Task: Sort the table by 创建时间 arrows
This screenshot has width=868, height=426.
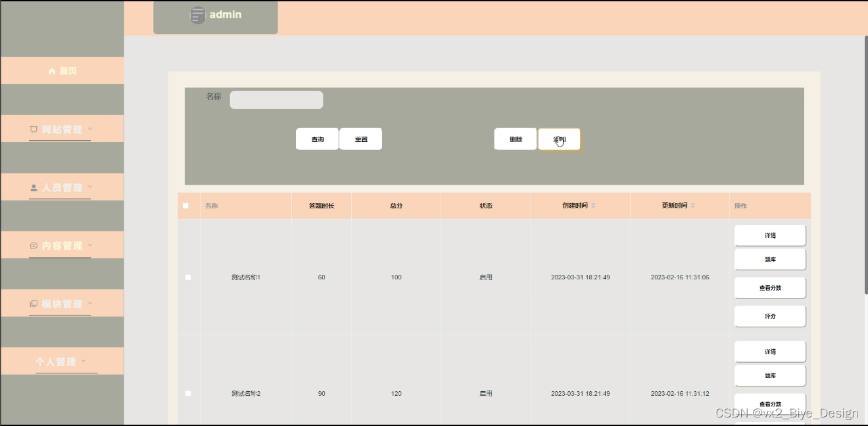Action: [x=593, y=206]
